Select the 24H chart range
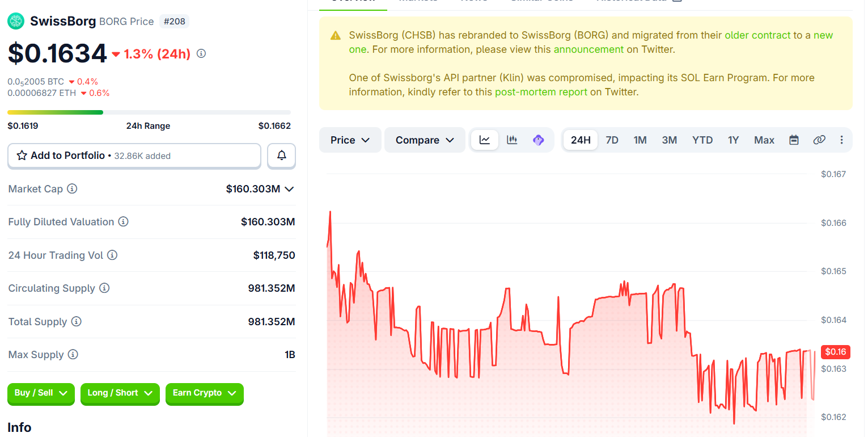868x437 pixels. (581, 140)
